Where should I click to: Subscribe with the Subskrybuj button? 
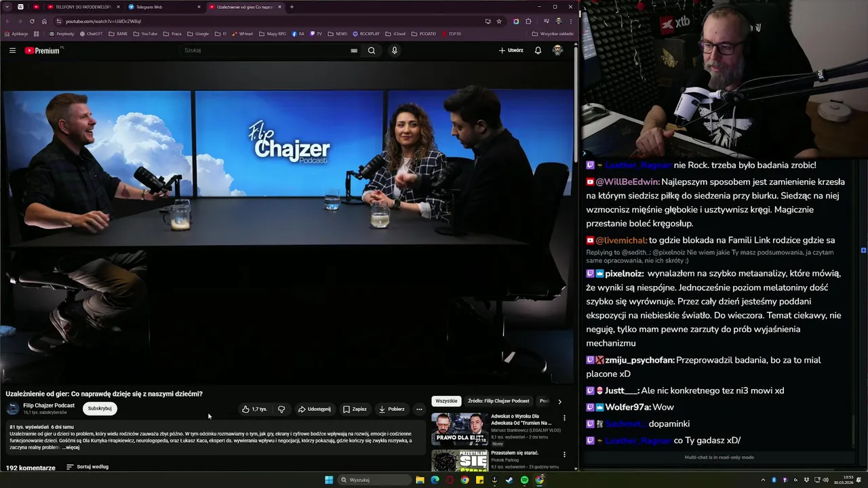point(100,408)
